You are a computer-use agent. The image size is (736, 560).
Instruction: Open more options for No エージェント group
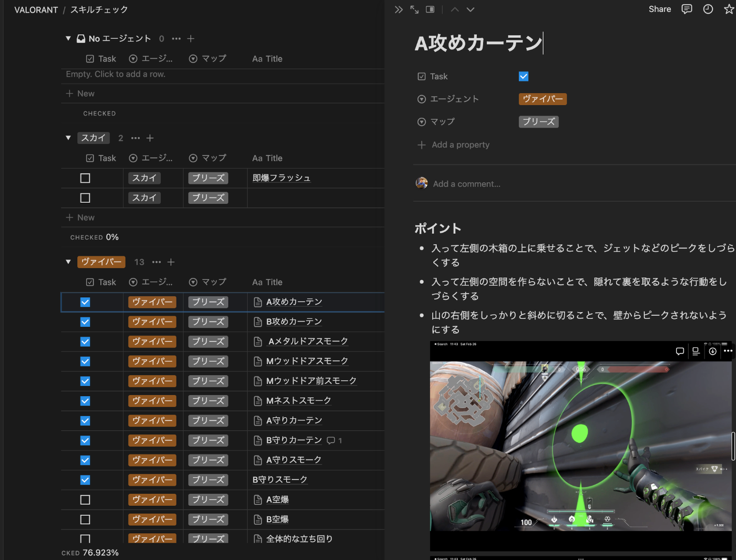coord(176,39)
